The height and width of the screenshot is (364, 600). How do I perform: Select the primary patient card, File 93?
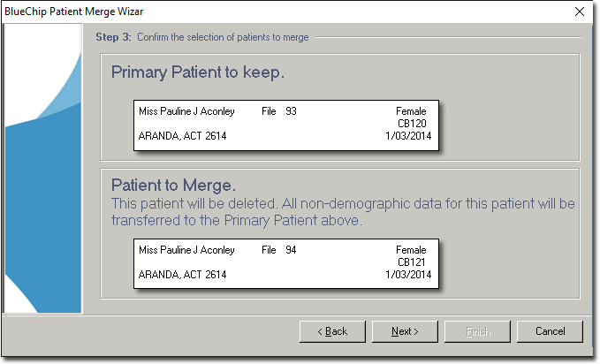pos(285,125)
